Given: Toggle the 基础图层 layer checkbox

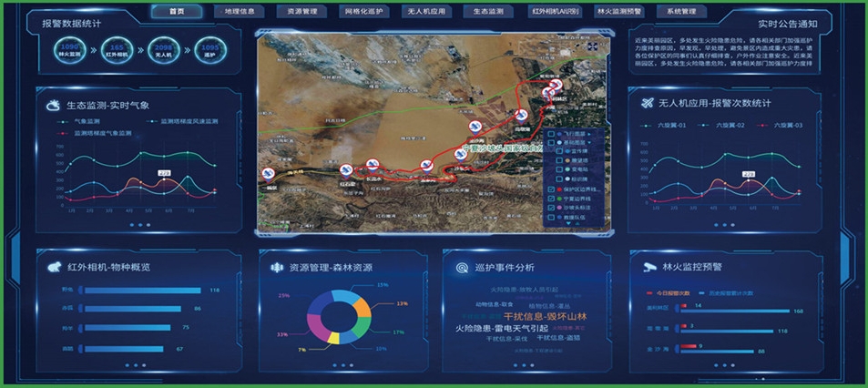Looking at the screenshot, I should pos(551,142).
